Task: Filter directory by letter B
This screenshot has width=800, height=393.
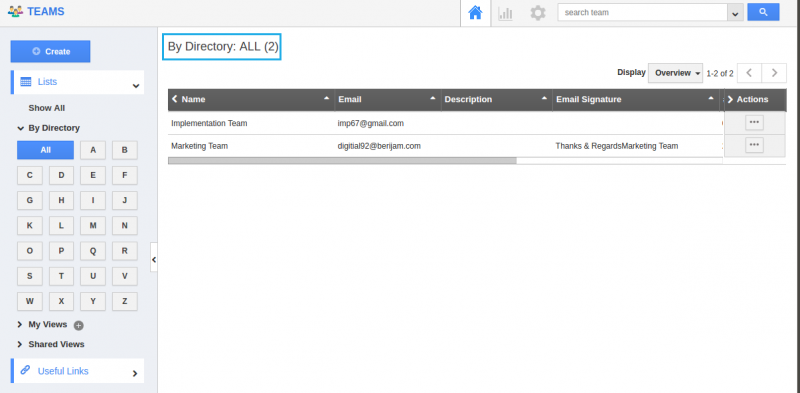Action: tap(124, 150)
